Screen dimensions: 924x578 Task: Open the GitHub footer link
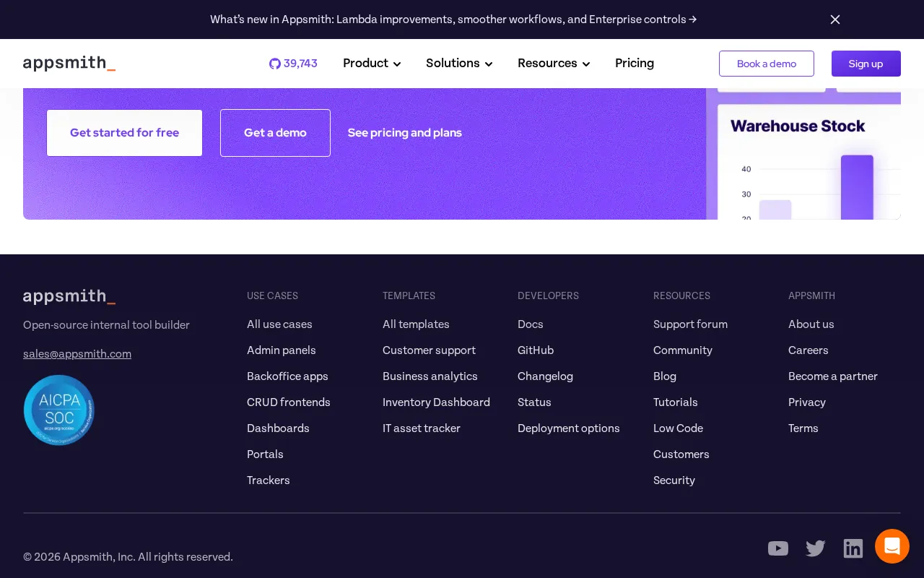[x=536, y=350]
